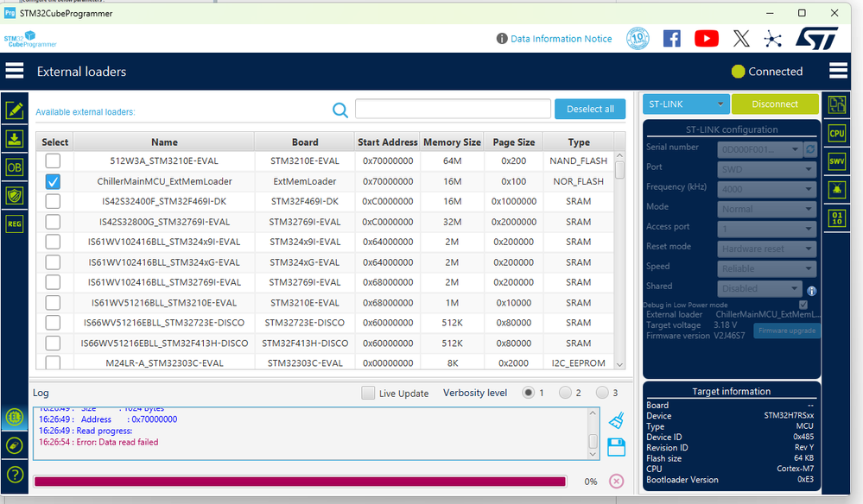Open Serial number dropdown
Image resolution: width=863 pixels, height=504 pixels.
tap(760, 149)
